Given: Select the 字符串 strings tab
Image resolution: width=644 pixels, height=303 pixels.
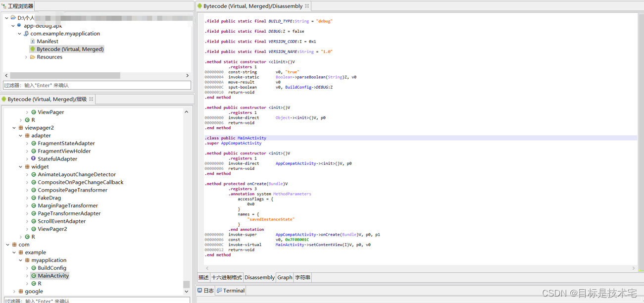Looking at the screenshot, I should [302, 278].
